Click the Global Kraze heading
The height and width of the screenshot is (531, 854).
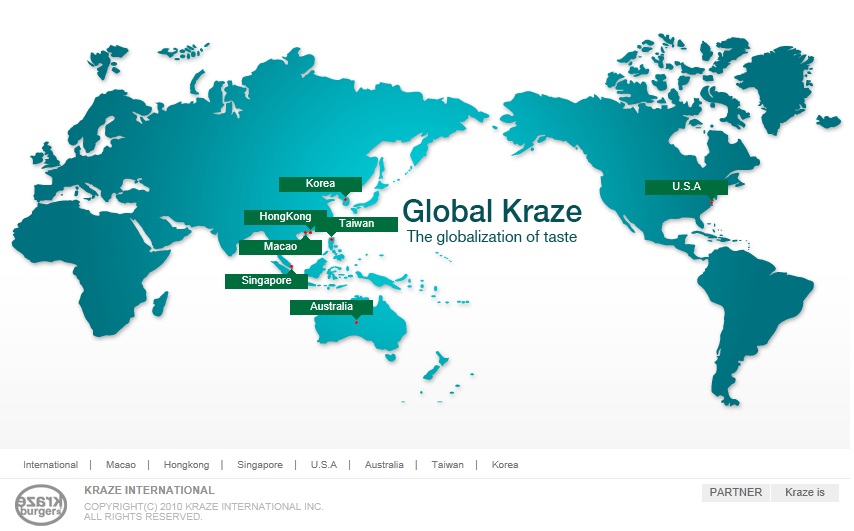pos(492,211)
